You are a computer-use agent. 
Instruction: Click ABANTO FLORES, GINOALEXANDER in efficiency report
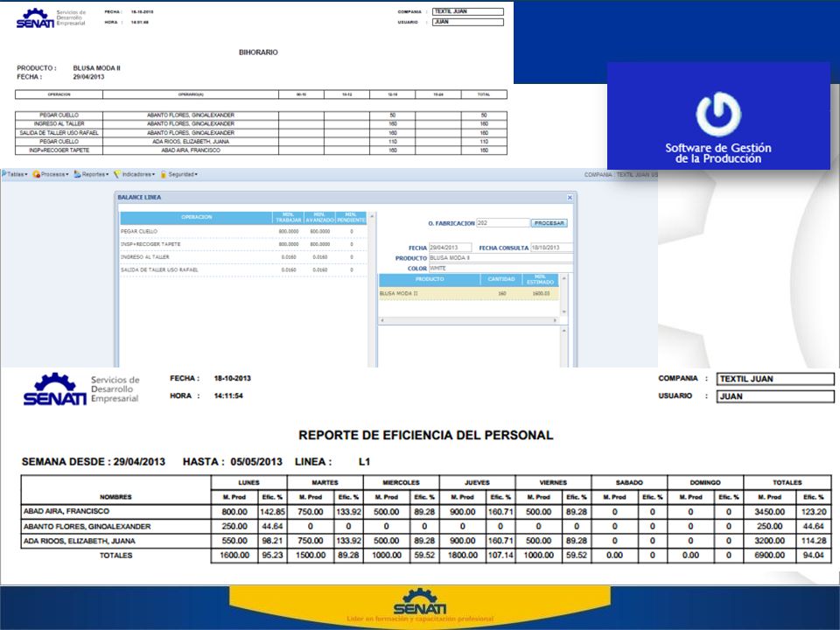[x=87, y=526]
